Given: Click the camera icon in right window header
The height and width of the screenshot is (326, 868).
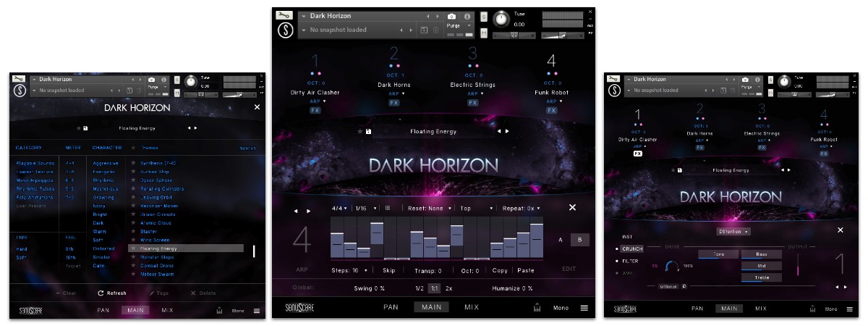Looking at the screenshot, I should [745, 80].
